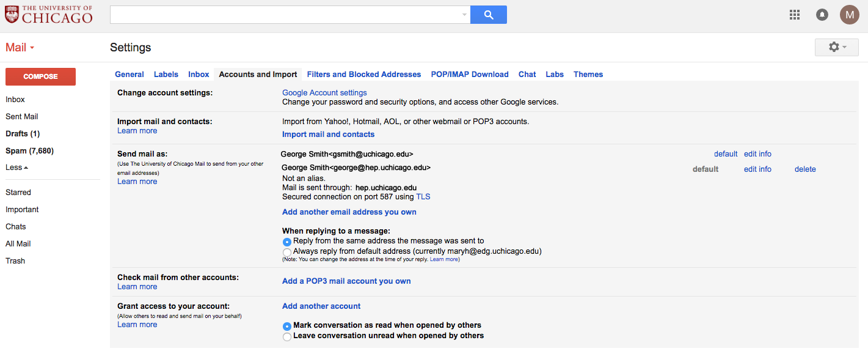The height and width of the screenshot is (351, 868).
Task: Click the red COMPOSE button
Action: pyautogui.click(x=40, y=76)
